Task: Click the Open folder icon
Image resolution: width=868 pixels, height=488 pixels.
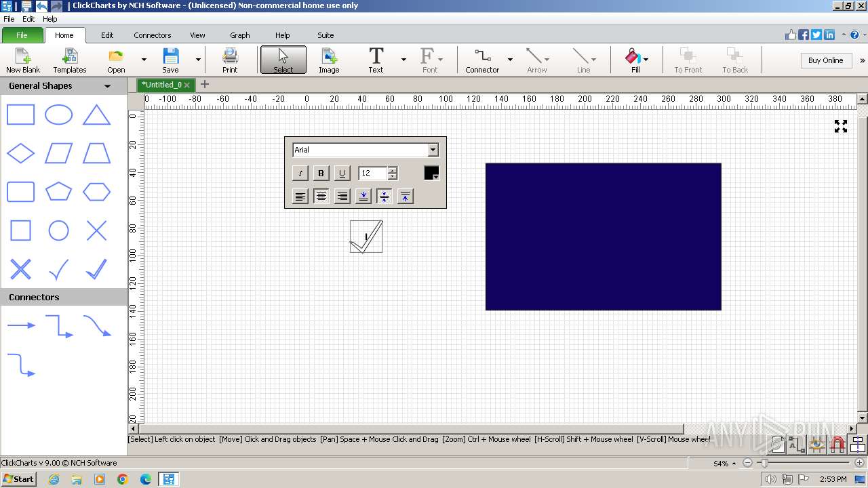Action: [116, 60]
